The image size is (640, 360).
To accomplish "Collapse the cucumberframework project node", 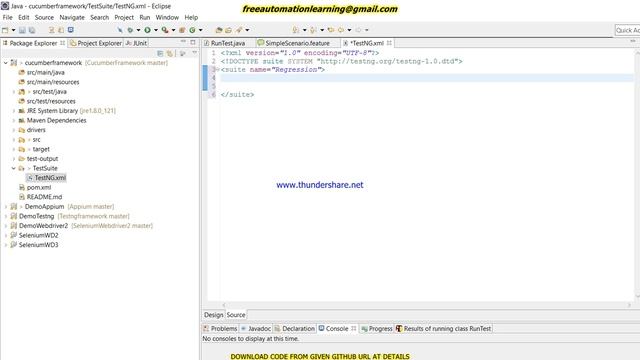I will pos(6,63).
